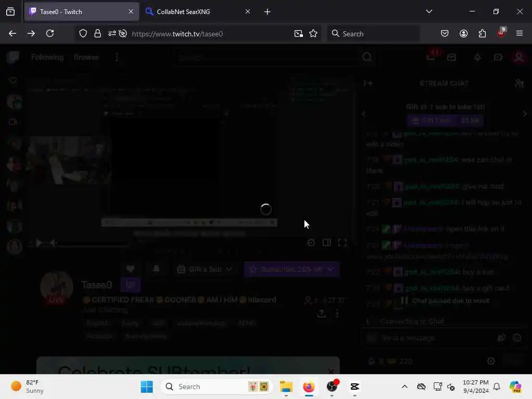532x399 pixels.
Task: Open the uBlock Origin extension badge
Action: coord(501,33)
